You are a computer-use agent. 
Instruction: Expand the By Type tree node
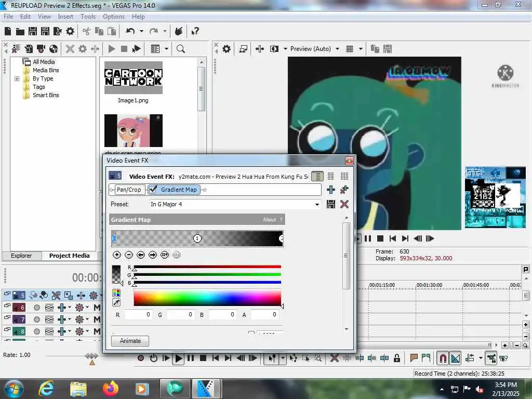(17, 79)
